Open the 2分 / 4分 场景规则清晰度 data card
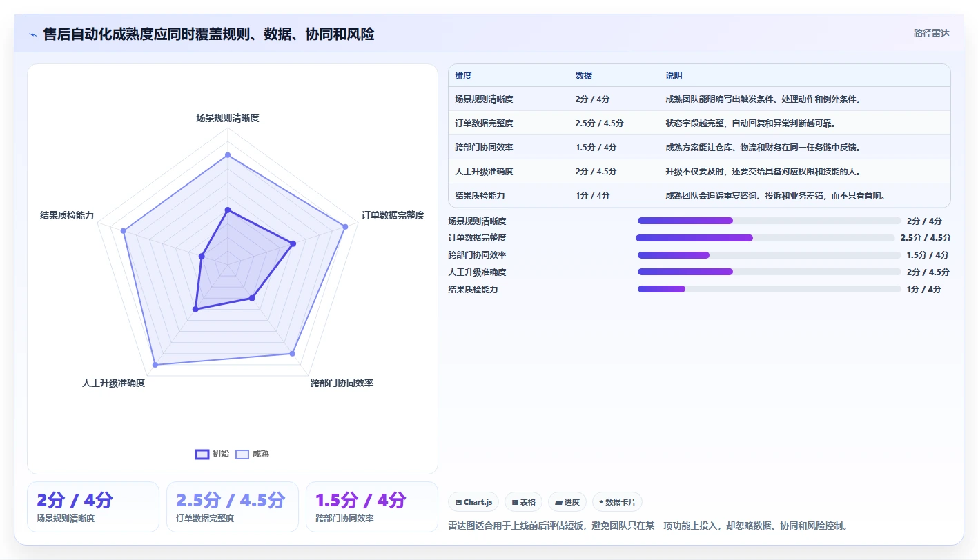The width and height of the screenshot is (978, 560). 93,507
